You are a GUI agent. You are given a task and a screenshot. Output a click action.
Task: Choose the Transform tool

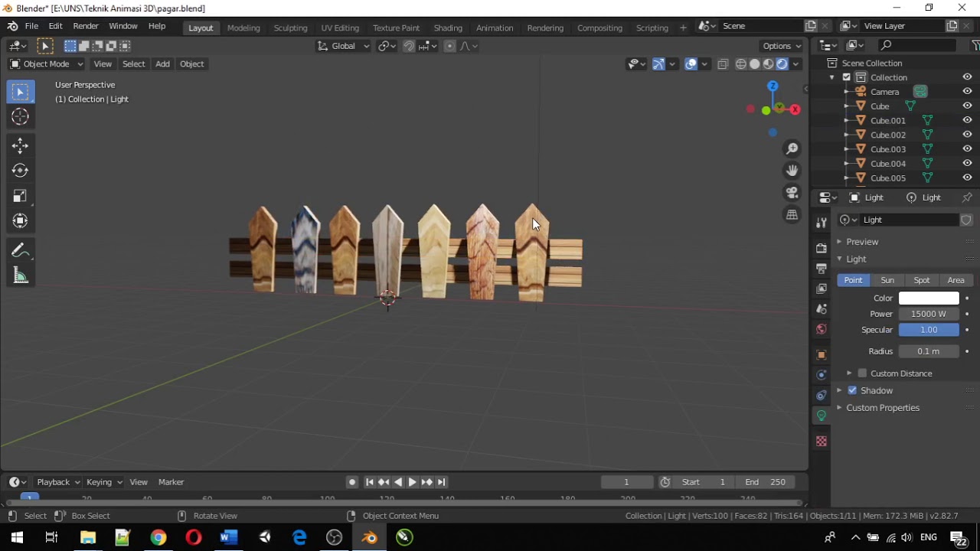(21, 221)
